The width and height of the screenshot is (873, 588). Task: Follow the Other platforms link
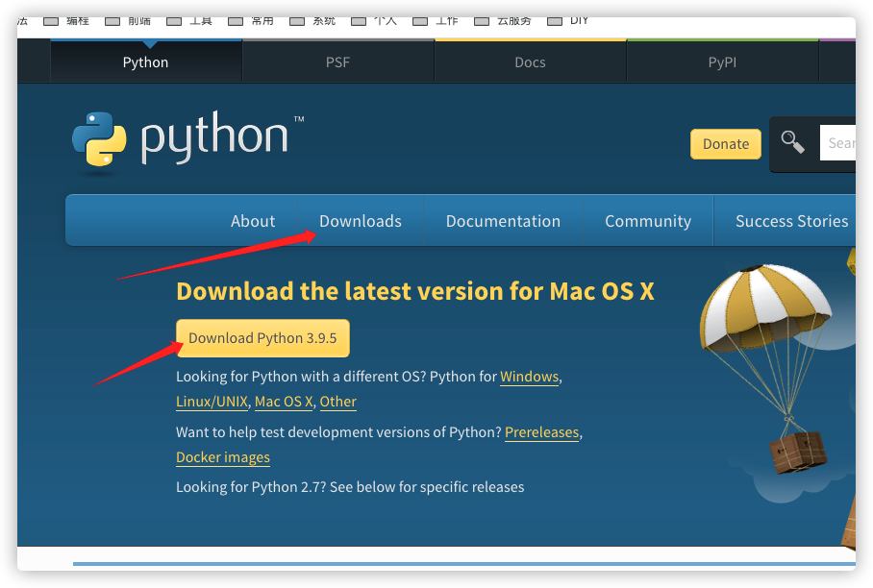tap(338, 402)
